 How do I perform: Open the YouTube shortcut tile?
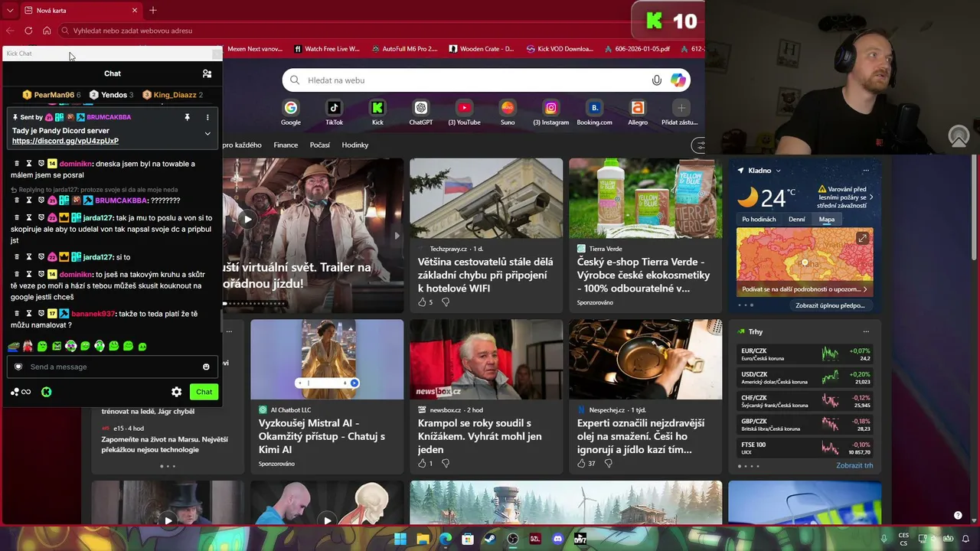(464, 112)
